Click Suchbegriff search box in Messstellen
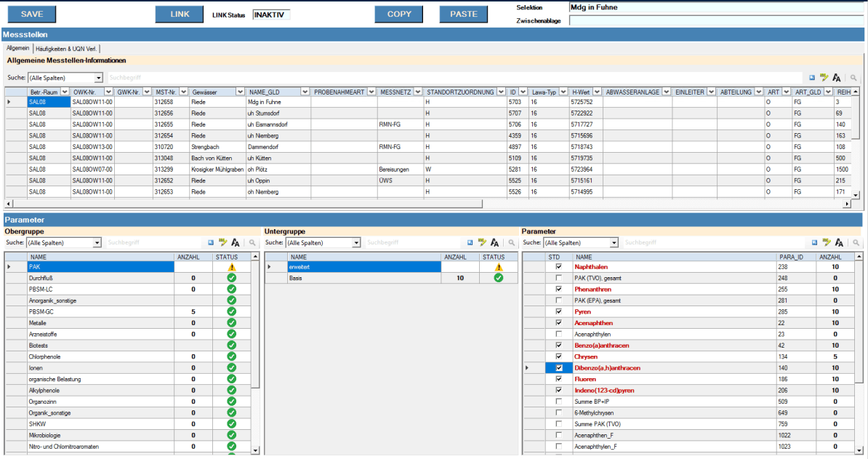The image size is (868, 459). pos(454,78)
